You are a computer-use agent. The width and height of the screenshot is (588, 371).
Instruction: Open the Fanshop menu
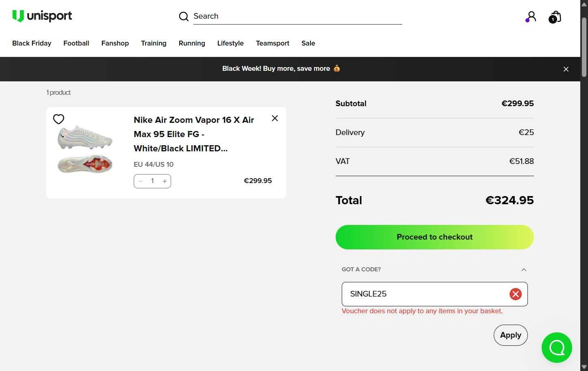pyautogui.click(x=115, y=43)
